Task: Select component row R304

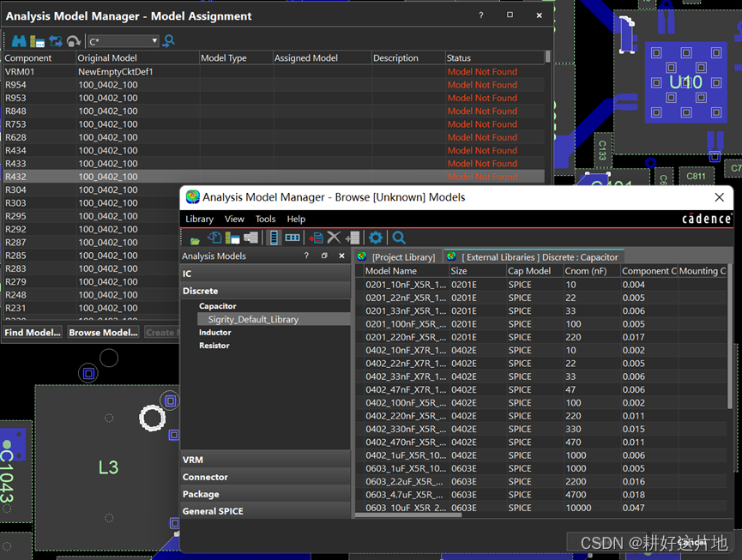Action: click(91, 190)
